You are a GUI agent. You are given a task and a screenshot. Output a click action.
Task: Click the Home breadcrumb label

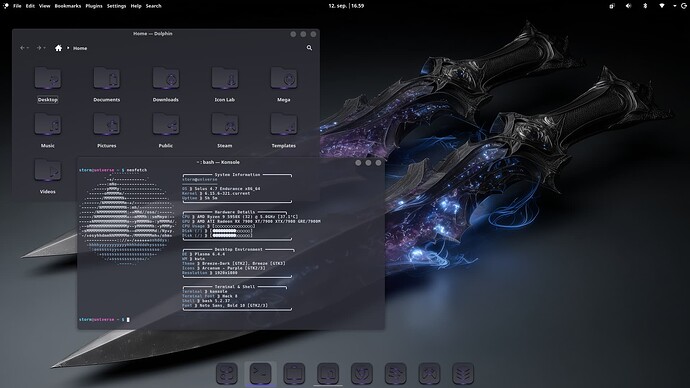(x=80, y=48)
